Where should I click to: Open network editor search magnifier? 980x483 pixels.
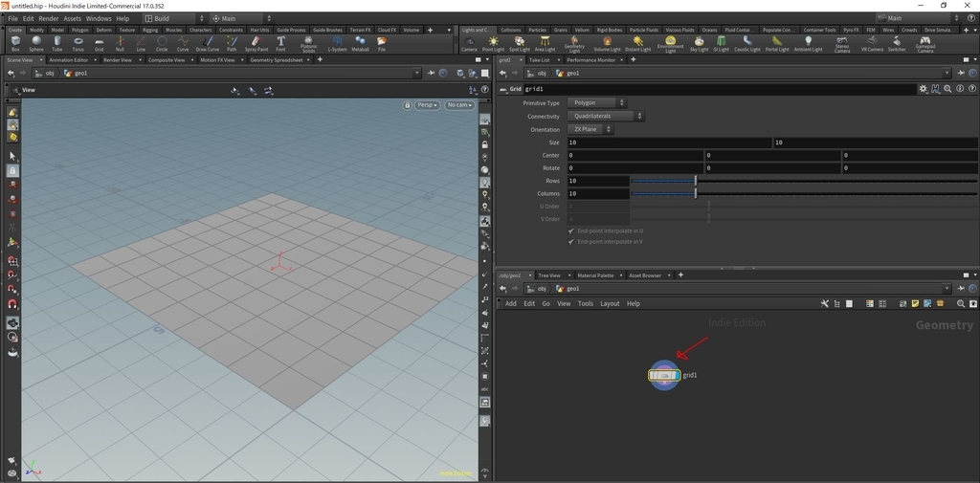961,304
